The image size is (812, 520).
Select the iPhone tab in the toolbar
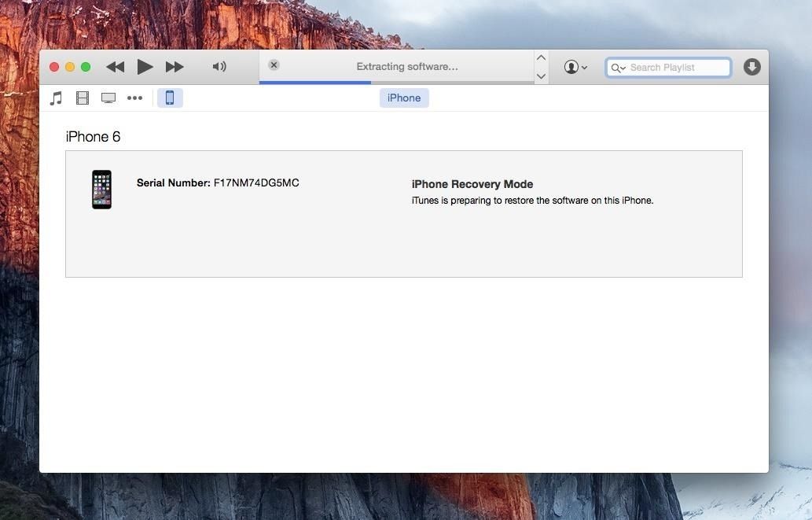pyautogui.click(x=403, y=98)
